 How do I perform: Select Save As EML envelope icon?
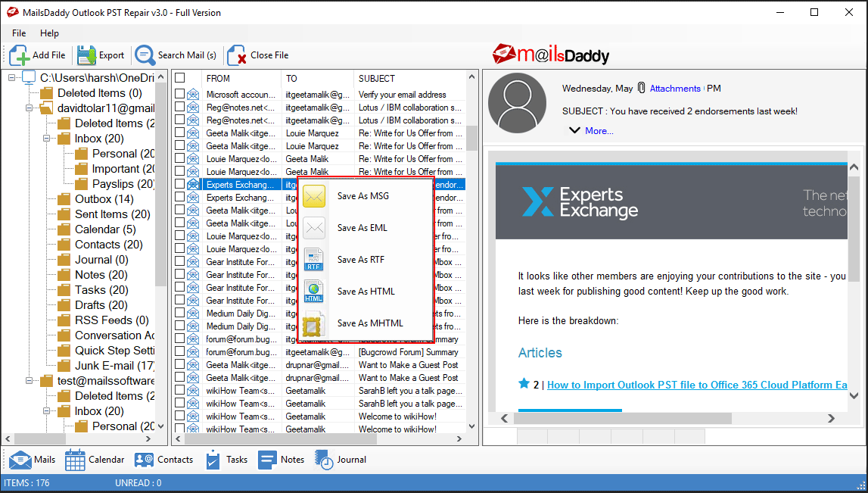pyautogui.click(x=314, y=228)
